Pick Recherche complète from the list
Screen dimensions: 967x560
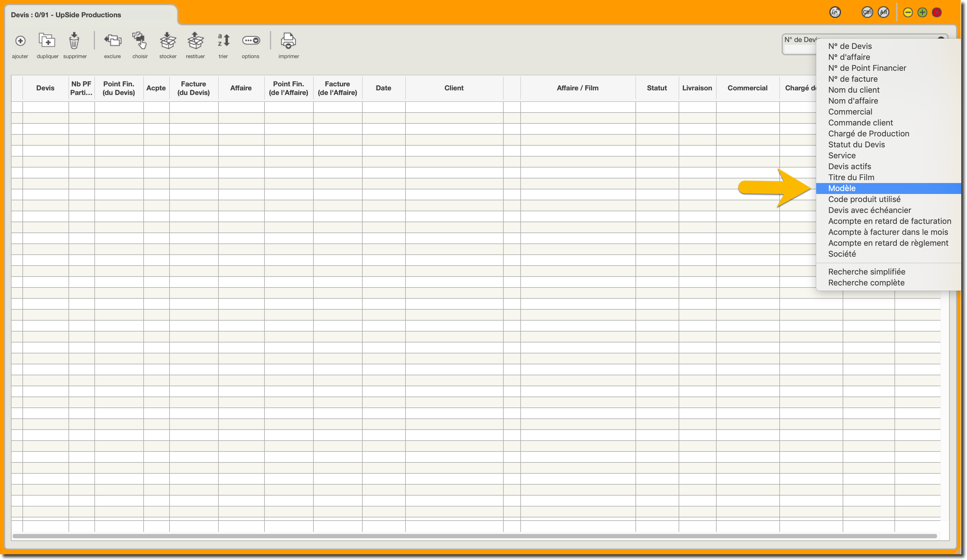coord(866,283)
